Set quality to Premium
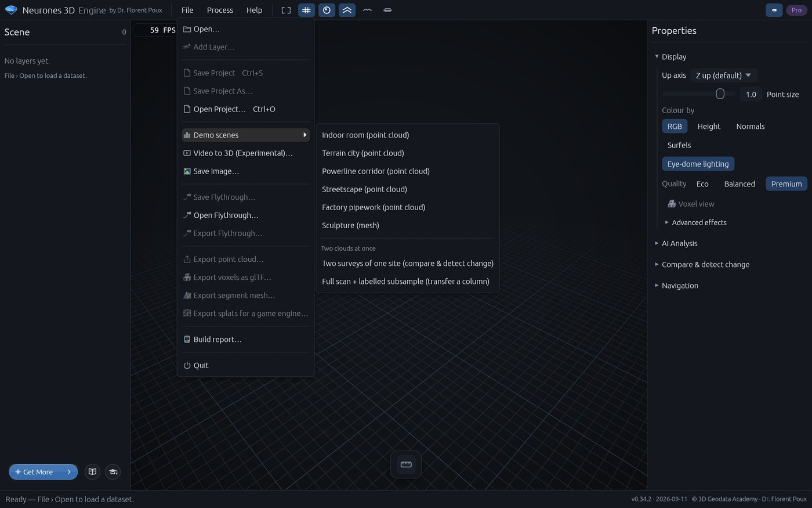The height and width of the screenshot is (508, 812). (786, 184)
